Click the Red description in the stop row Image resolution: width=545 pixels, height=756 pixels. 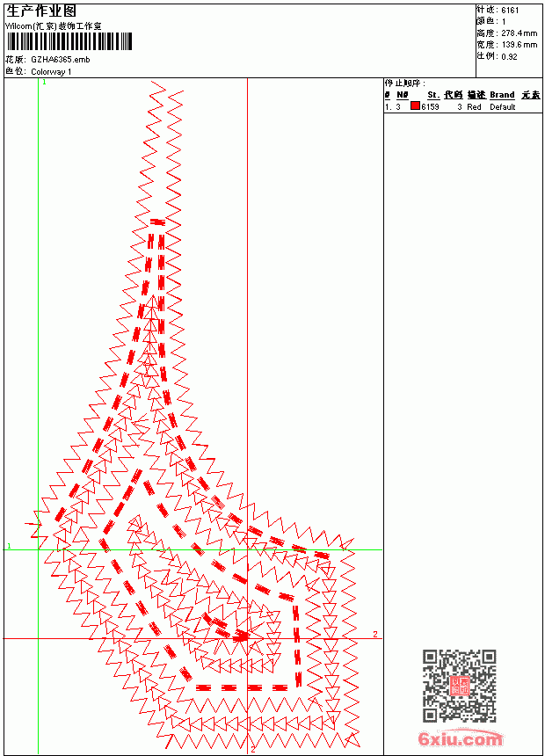click(x=474, y=107)
